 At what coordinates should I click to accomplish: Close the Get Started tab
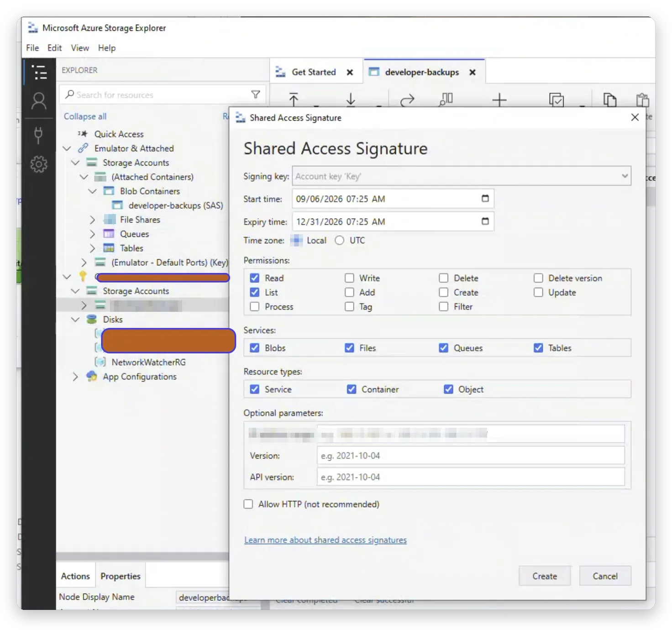(350, 72)
